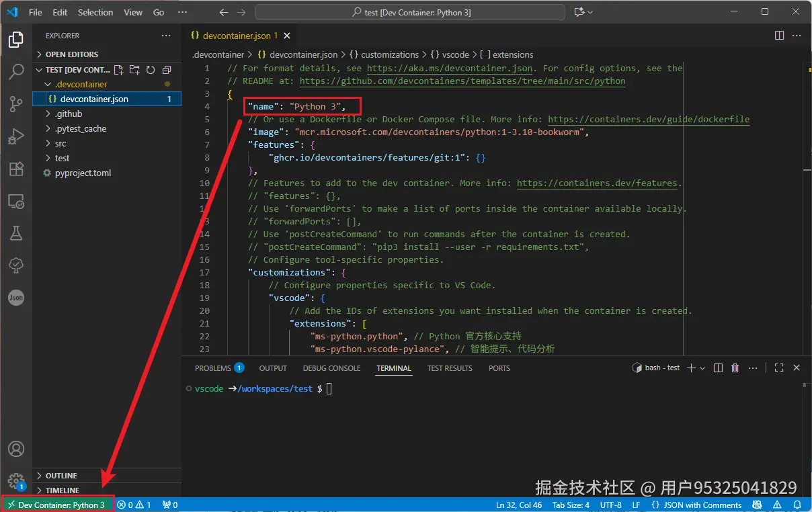Open the Go menu

159,12
